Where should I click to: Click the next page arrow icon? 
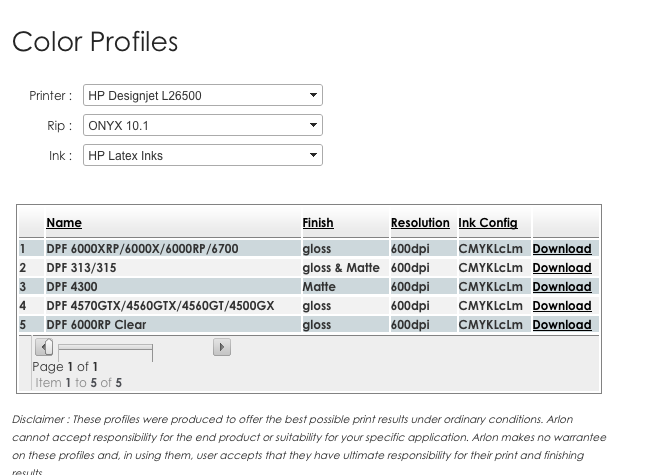[221, 347]
